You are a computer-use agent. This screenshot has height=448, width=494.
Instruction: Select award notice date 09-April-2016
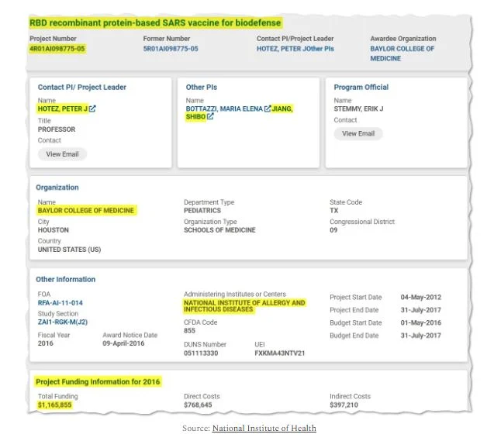123,343
